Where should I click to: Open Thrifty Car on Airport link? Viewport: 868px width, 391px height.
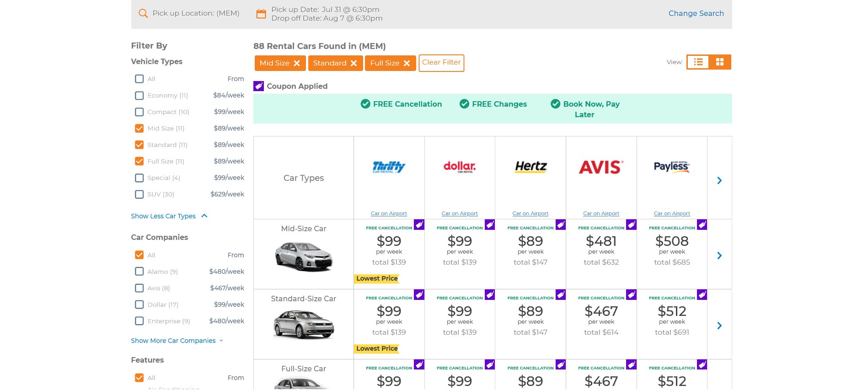coord(389,213)
